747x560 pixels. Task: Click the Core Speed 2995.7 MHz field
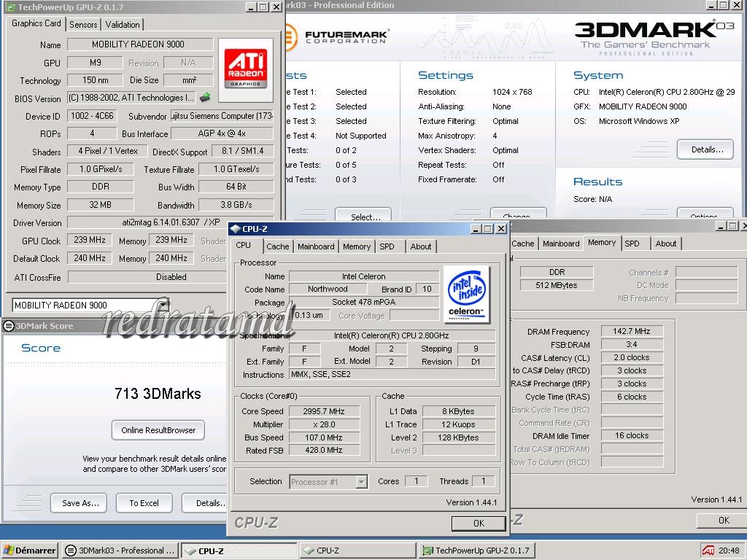click(324, 411)
